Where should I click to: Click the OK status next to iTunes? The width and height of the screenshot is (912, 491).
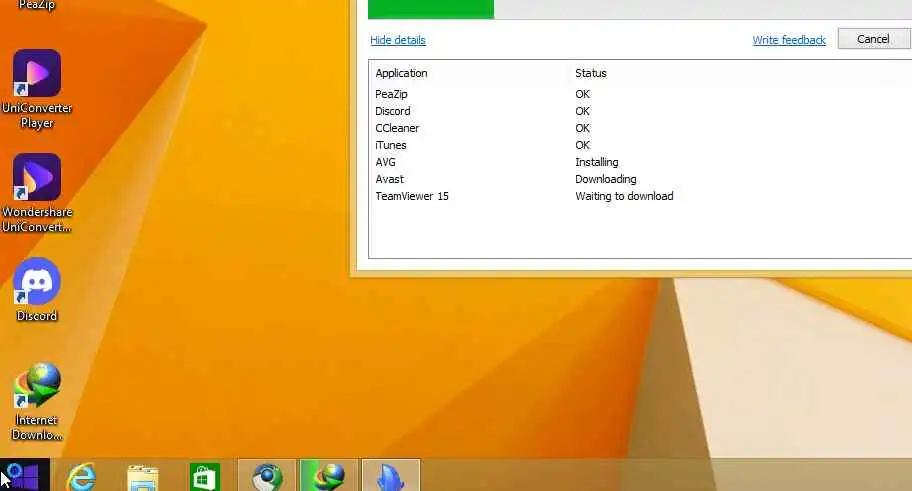click(x=582, y=145)
